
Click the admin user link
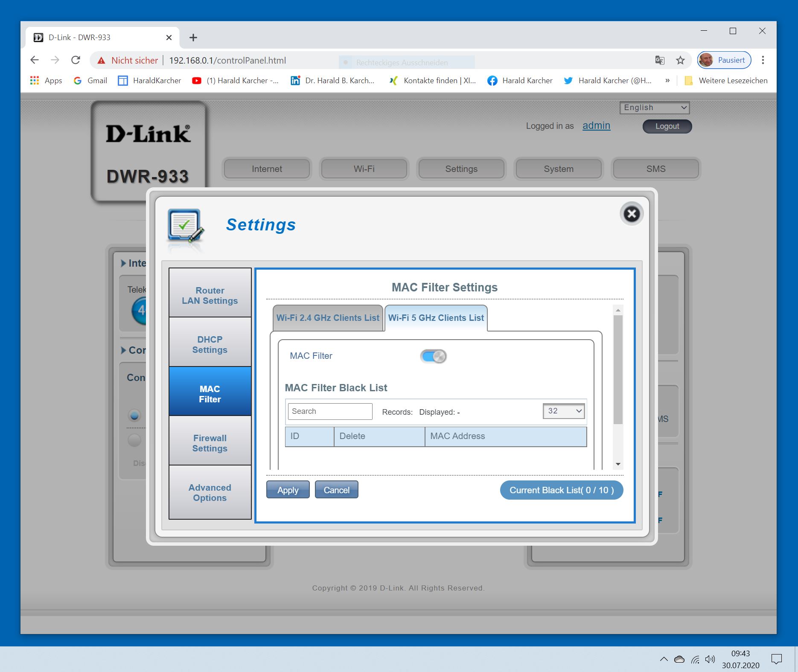[x=596, y=125]
